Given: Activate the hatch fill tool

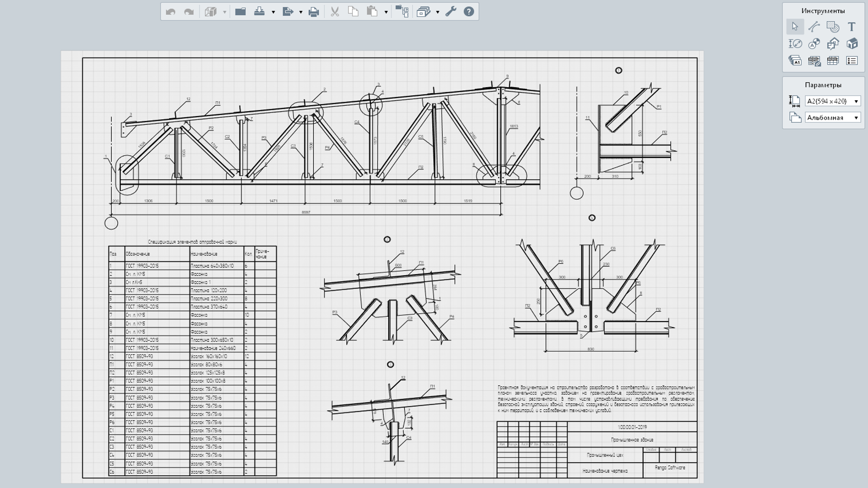Looking at the screenshot, I should (x=833, y=27).
